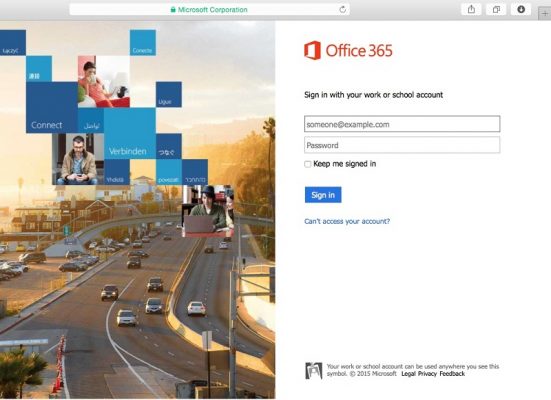Click the reload page icon in address bar

[x=343, y=9]
